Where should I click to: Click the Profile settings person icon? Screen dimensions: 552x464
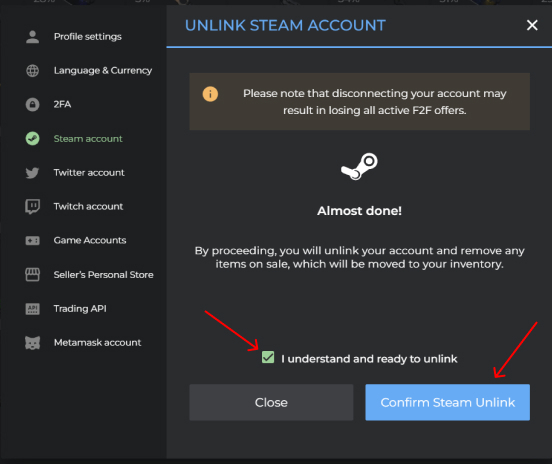[x=32, y=37]
